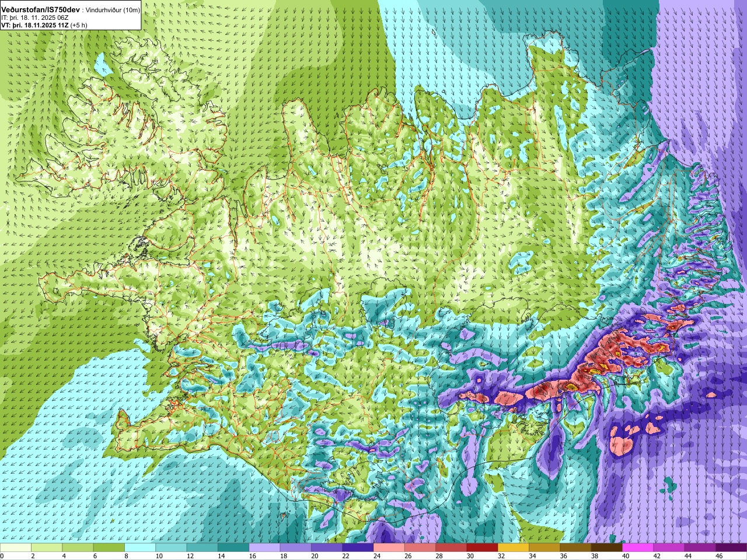Click the legend scale number '46'

(x=719, y=556)
